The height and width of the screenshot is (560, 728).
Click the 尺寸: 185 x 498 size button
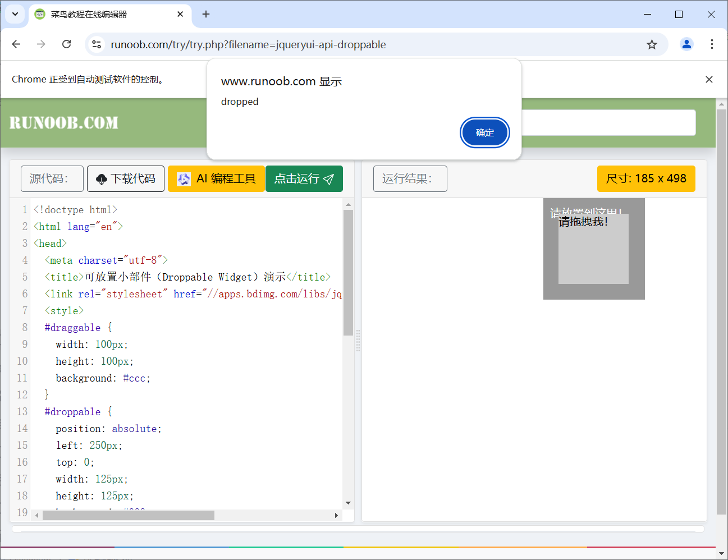tap(646, 178)
